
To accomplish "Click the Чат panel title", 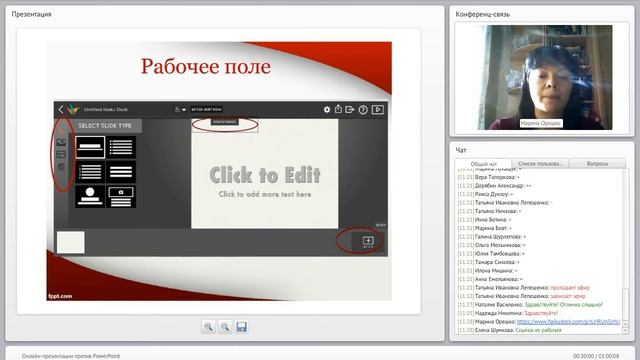I will click(x=461, y=150).
